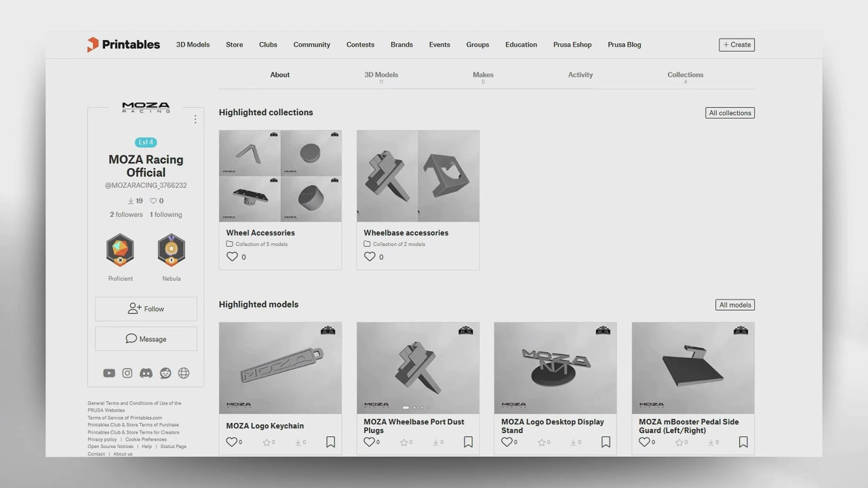Click the Follow button
The width and height of the screenshot is (868, 488).
pyautogui.click(x=146, y=309)
